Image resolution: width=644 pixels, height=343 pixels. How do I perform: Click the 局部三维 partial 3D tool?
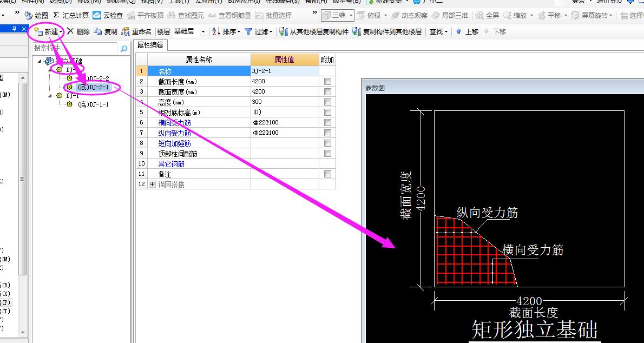[450, 15]
